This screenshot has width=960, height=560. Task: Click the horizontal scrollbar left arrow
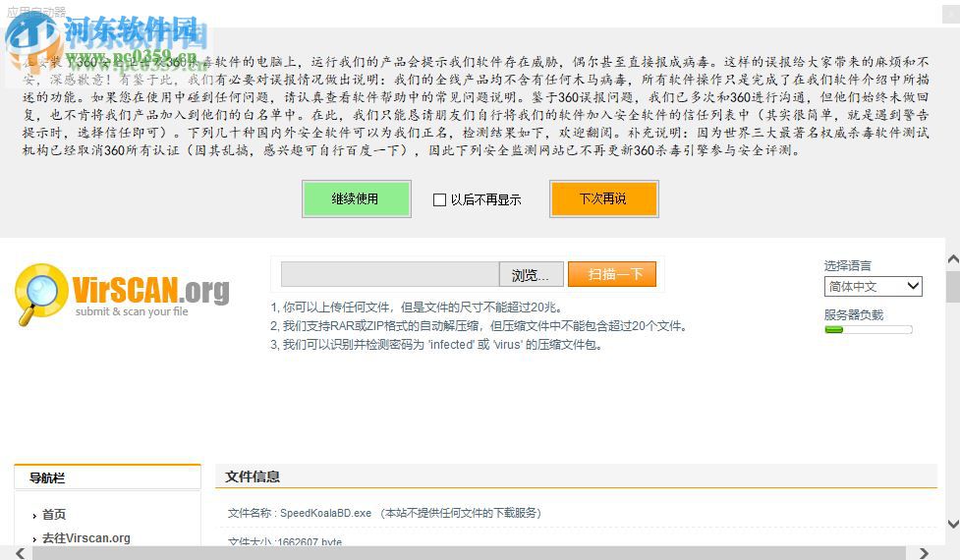[21, 553]
